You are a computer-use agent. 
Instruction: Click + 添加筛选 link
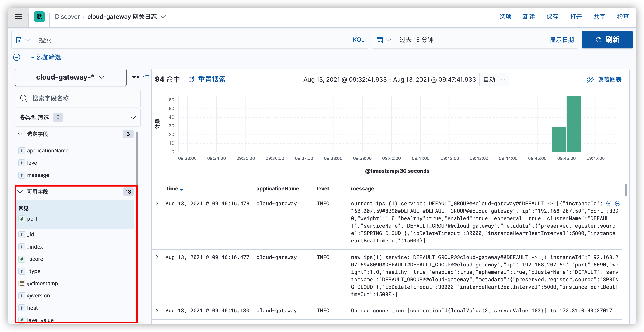pyautogui.click(x=46, y=57)
